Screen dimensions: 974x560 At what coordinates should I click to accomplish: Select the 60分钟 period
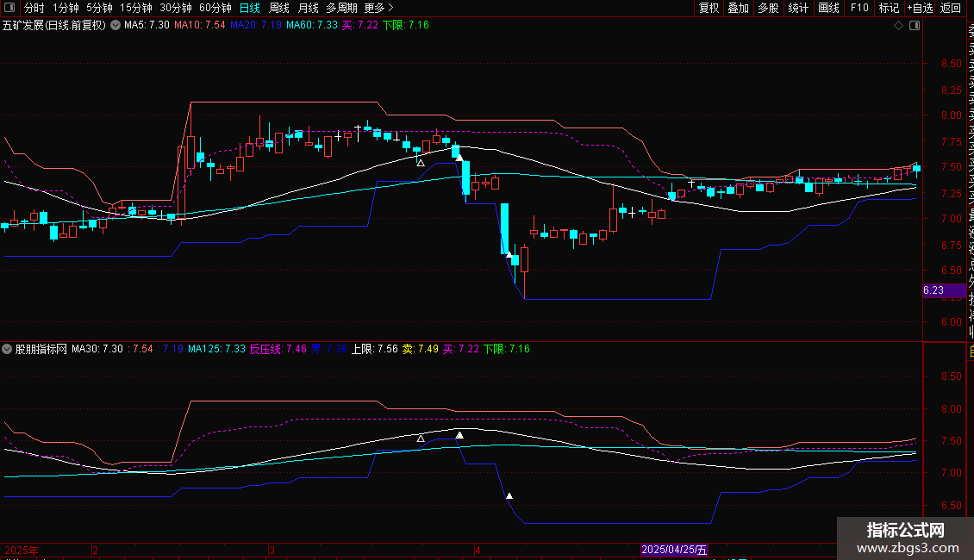pyautogui.click(x=215, y=8)
